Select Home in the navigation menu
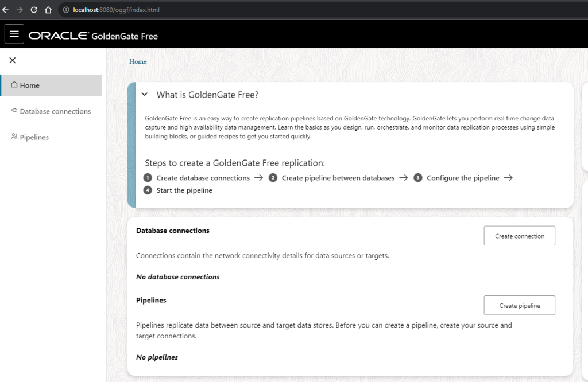 click(30, 85)
